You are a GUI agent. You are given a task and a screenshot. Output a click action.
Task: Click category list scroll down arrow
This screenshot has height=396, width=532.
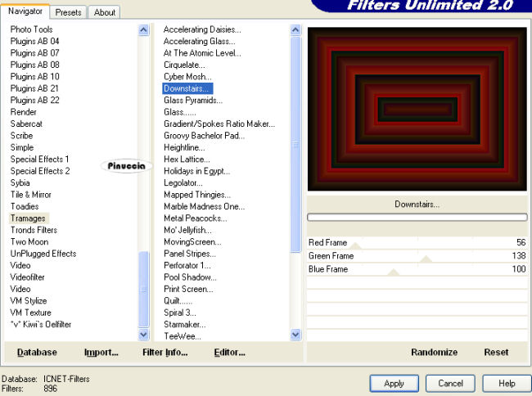tap(143, 335)
